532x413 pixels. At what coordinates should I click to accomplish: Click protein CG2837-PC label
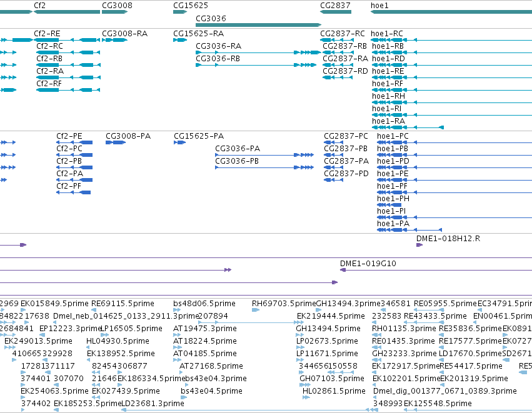pyautogui.click(x=346, y=136)
